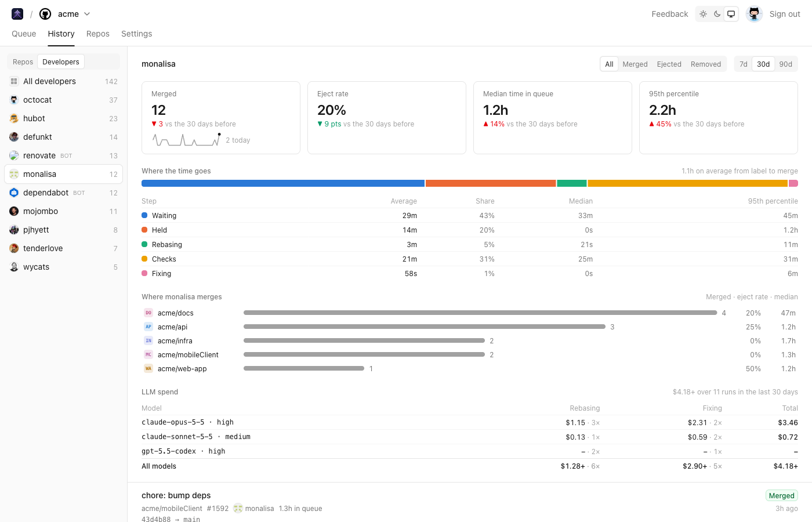This screenshot has width=812, height=522.
Task: Click the All developers grid icon
Action: pyautogui.click(x=14, y=81)
